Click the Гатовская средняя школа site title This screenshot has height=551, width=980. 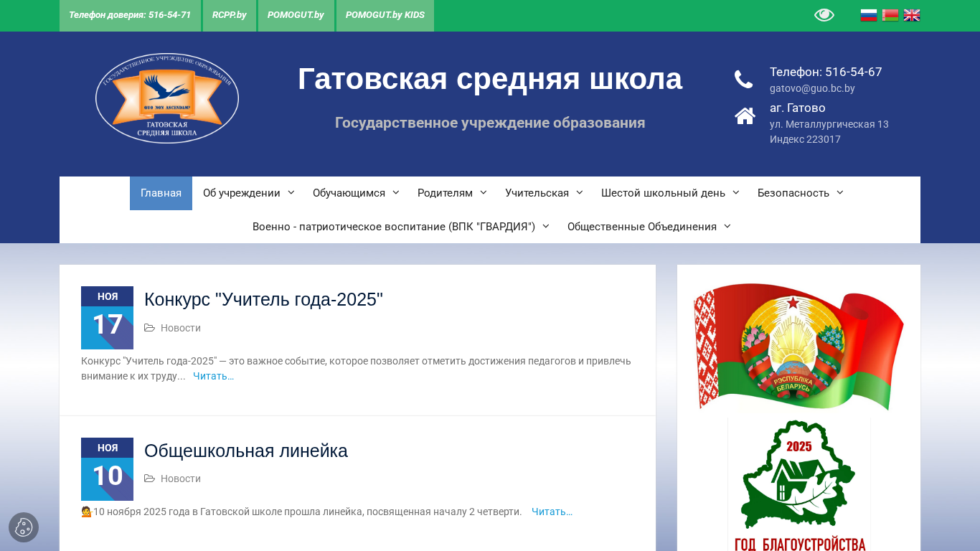tap(490, 78)
